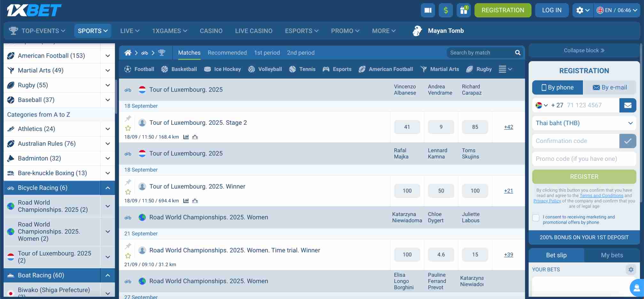Select the Football sport filter icon
Screen dimensions: 644x299
(x=128, y=69)
